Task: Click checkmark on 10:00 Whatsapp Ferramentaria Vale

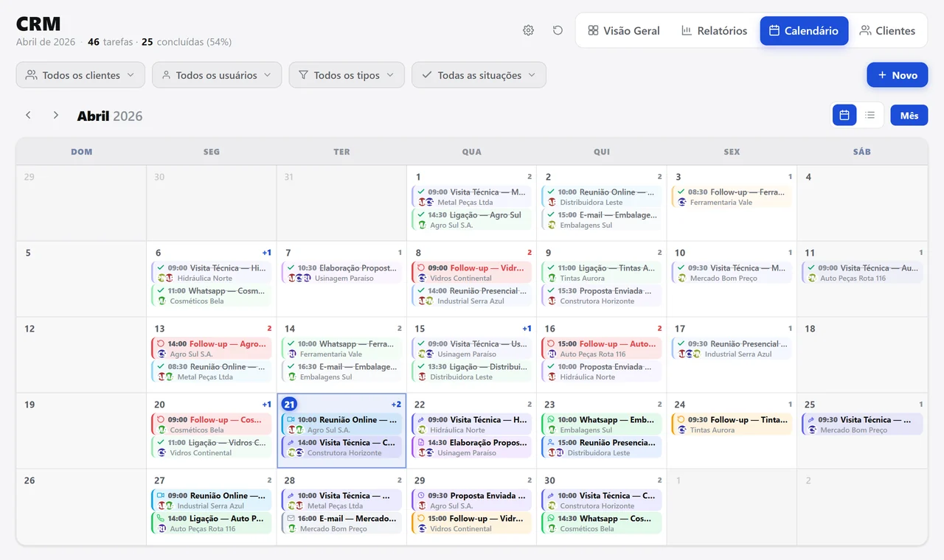Action: pos(291,344)
